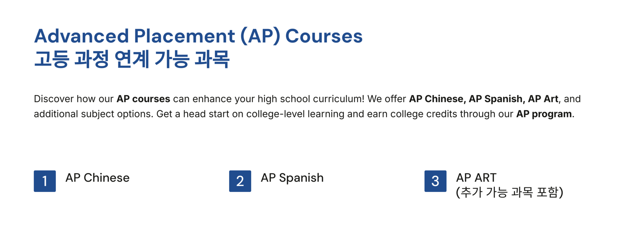
Task: Click the blue number 3 badge
Action: coord(435,181)
